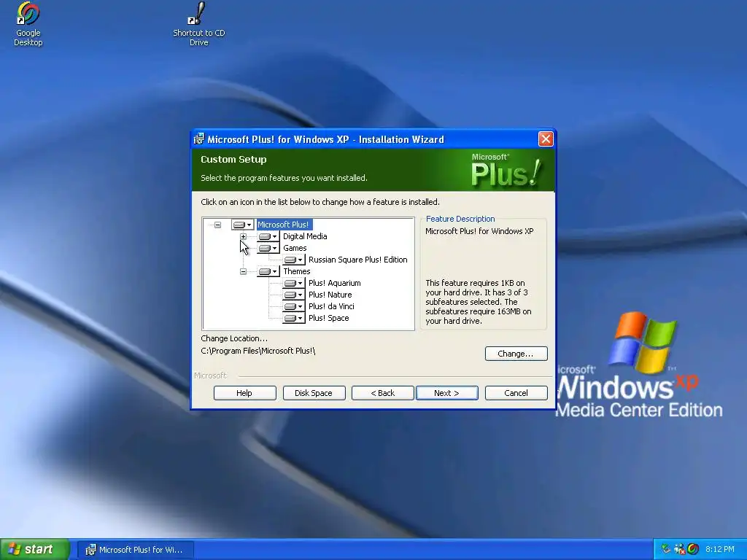Select Russian Square Plus! Edition label
747x560 pixels.
357,260
